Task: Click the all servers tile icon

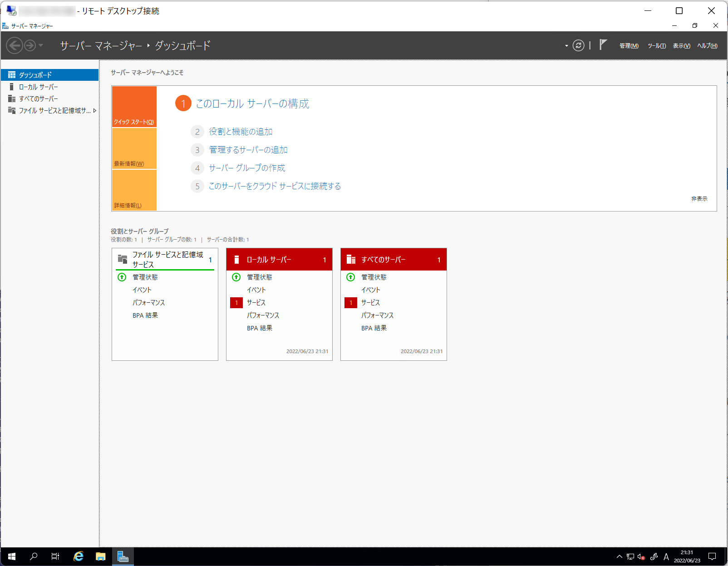Action: coord(351,260)
